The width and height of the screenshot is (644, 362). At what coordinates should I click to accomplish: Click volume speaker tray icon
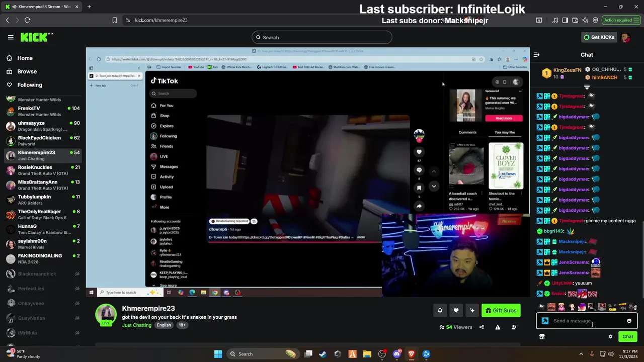click(611, 354)
